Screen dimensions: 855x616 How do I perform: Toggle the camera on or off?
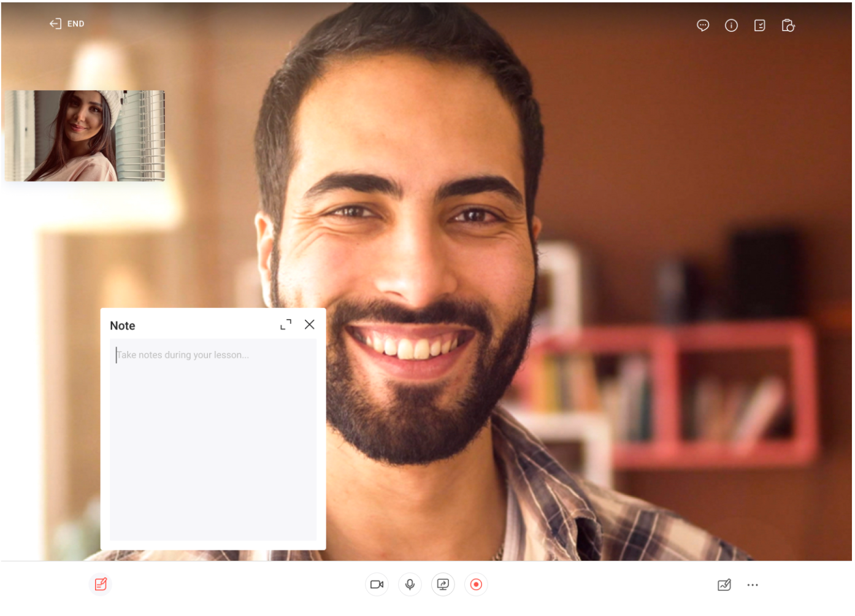pos(377,585)
